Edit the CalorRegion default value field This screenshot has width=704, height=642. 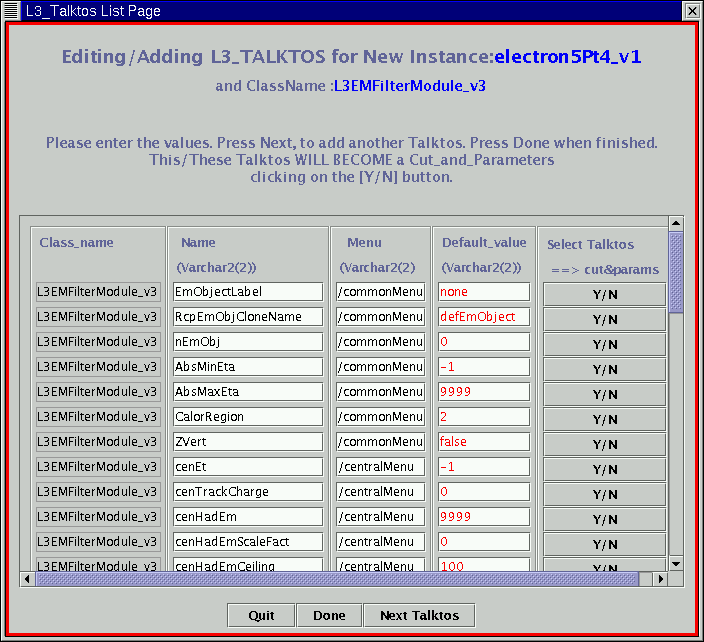tap(483, 417)
